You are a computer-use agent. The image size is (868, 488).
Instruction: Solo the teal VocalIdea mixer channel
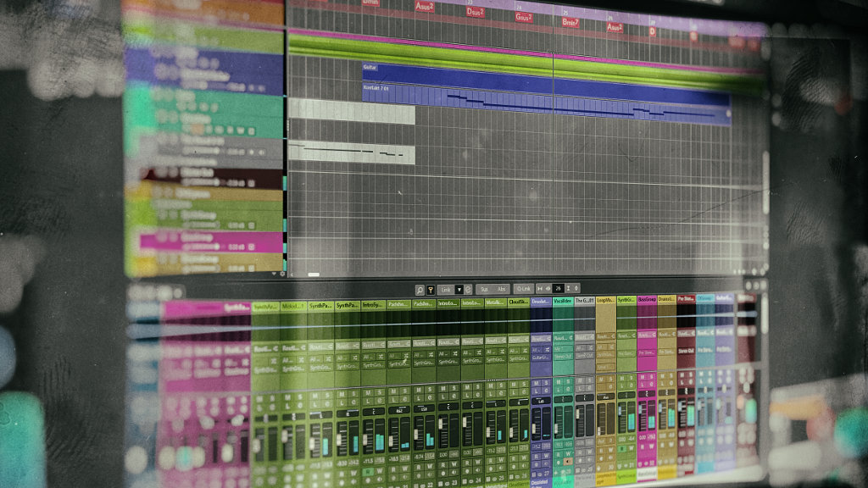[568, 383]
